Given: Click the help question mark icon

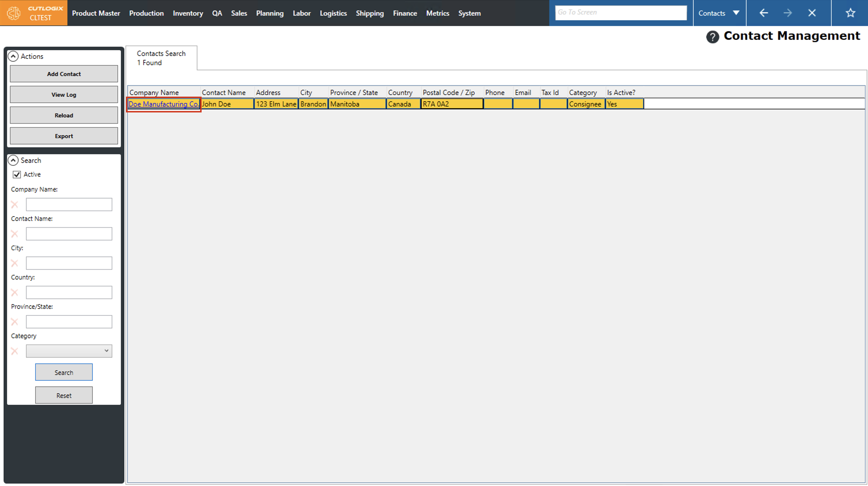Looking at the screenshot, I should tap(712, 37).
